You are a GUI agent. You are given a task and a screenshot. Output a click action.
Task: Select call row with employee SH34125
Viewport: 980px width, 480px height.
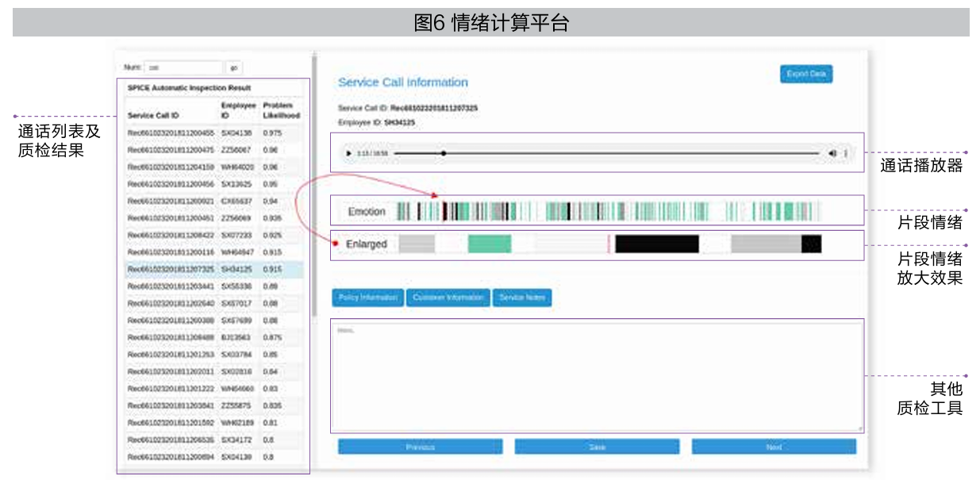coord(214,269)
